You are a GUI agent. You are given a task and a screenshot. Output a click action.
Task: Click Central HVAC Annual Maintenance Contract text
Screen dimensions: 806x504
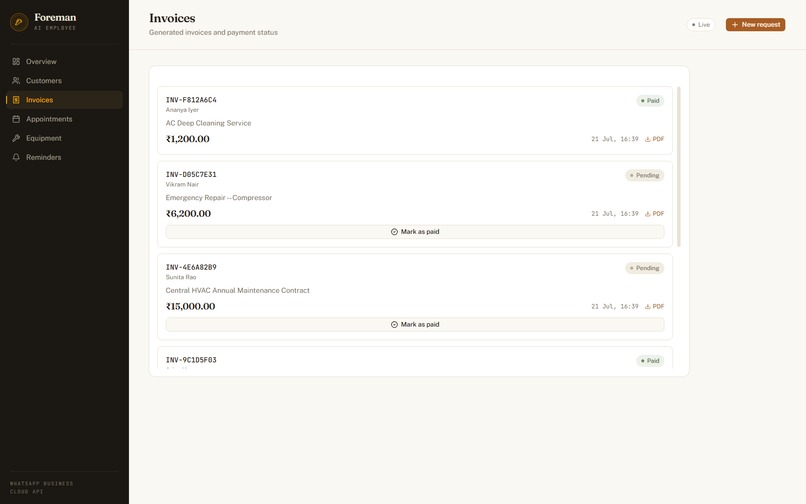click(x=237, y=291)
